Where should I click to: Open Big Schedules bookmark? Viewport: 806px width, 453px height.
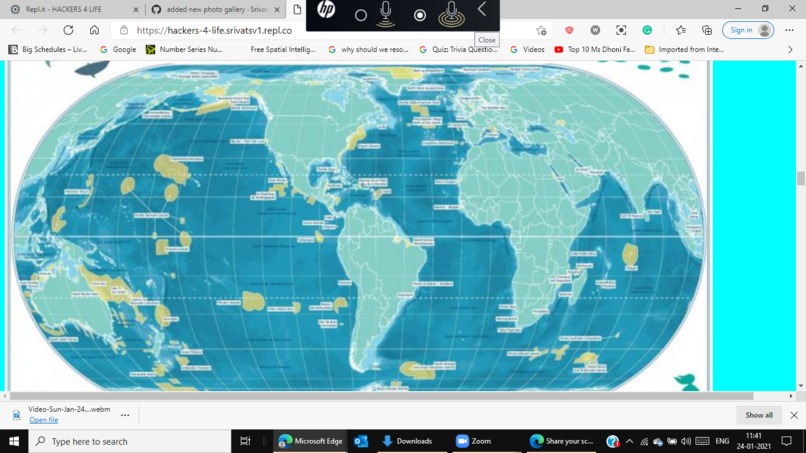tap(48, 49)
